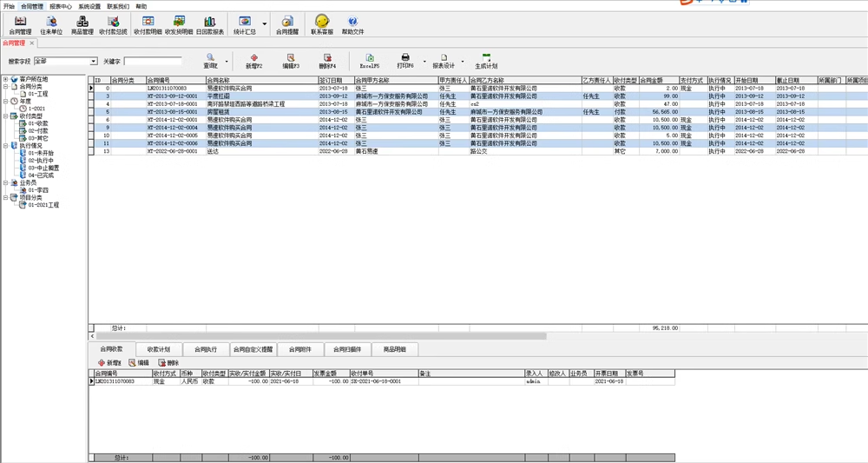868x463 pixels.
Task: Open the 往来单位 toolbar icon
Action: (51, 25)
